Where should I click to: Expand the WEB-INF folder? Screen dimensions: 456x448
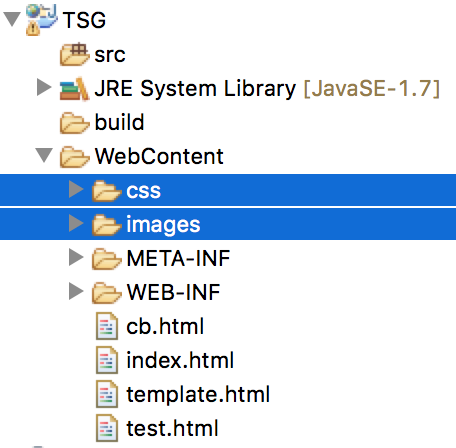pos(76,291)
